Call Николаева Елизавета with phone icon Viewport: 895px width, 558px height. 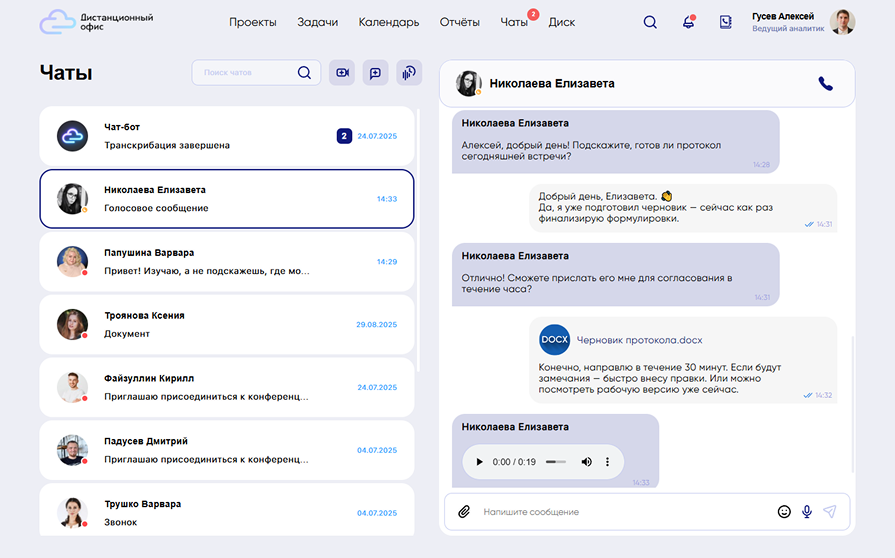click(825, 84)
